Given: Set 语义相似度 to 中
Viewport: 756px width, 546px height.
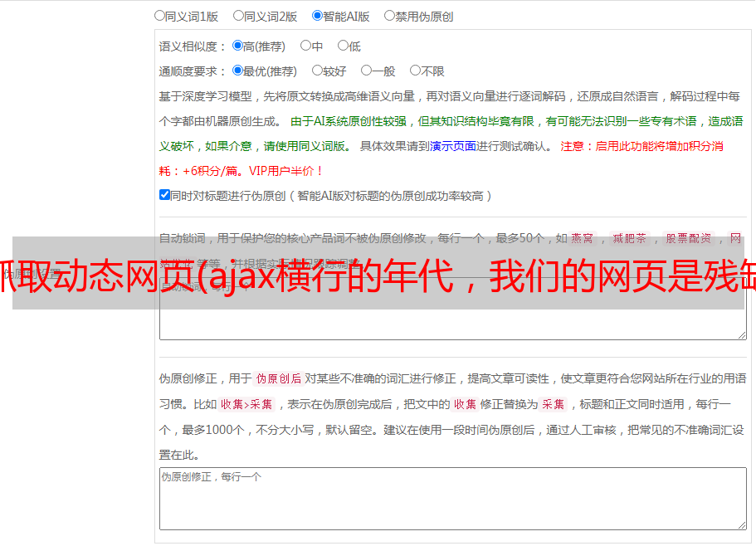Looking at the screenshot, I should point(305,46).
